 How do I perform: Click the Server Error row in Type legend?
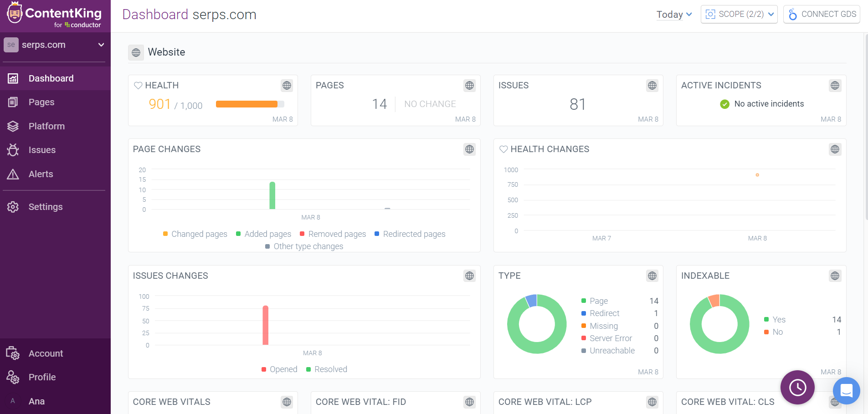point(620,338)
